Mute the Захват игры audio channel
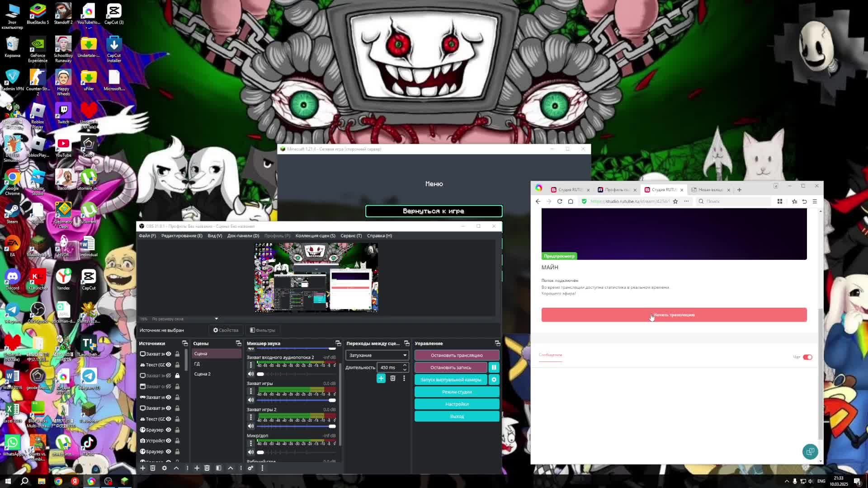This screenshot has width=868, height=488. tap(251, 400)
